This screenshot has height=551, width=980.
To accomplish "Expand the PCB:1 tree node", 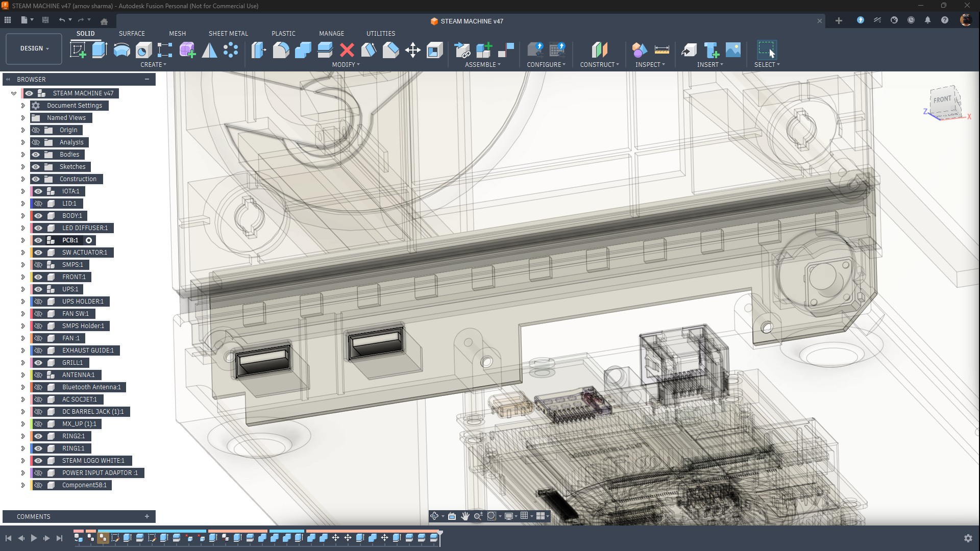I will pyautogui.click(x=23, y=240).
